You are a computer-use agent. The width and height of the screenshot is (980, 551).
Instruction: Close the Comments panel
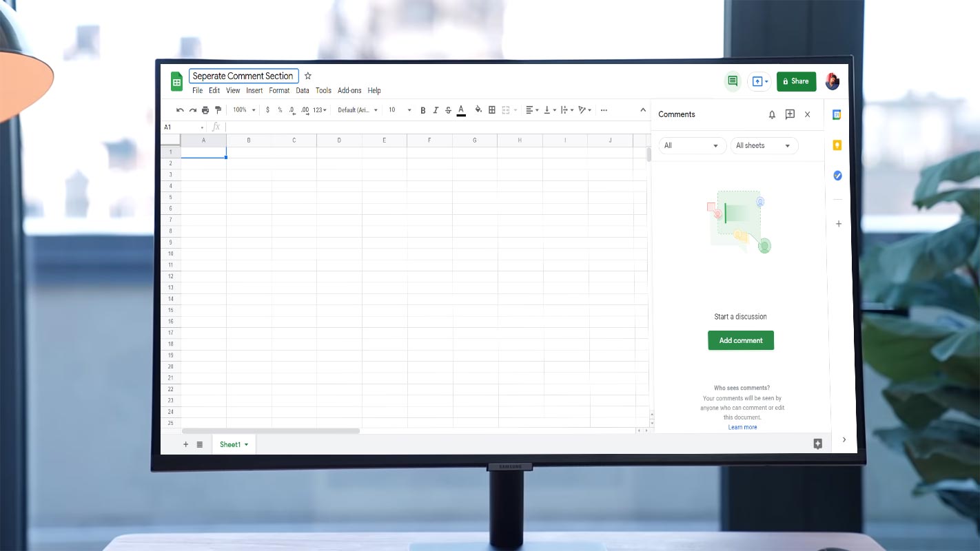808,114
